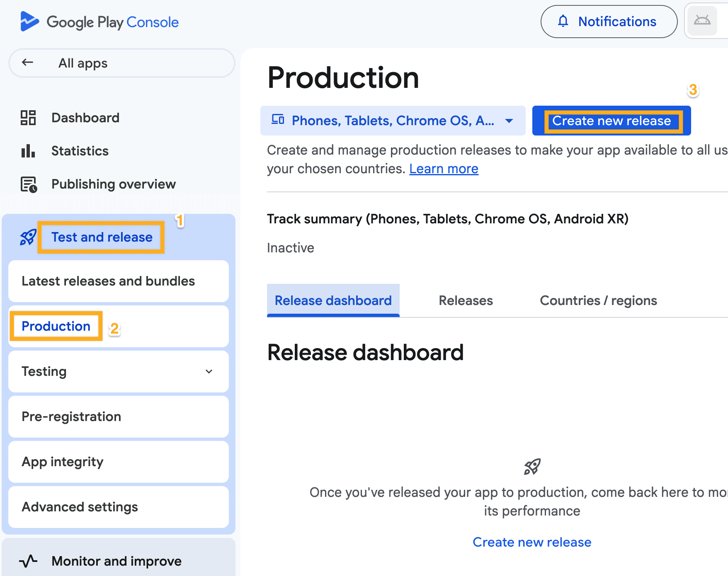Open Statistics in the sidebar
728x576 pixels.
pyautogui.click(x=80, y=151)
